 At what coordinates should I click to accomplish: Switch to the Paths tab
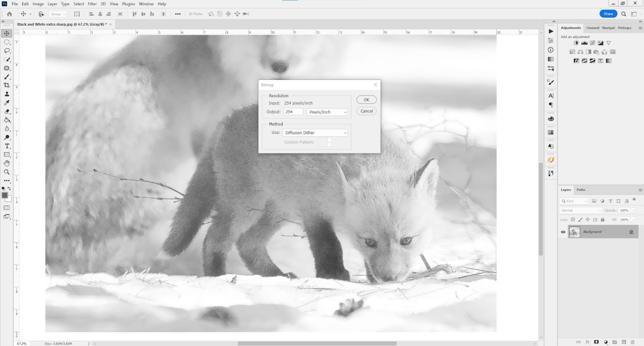click(x=581, y=190)
